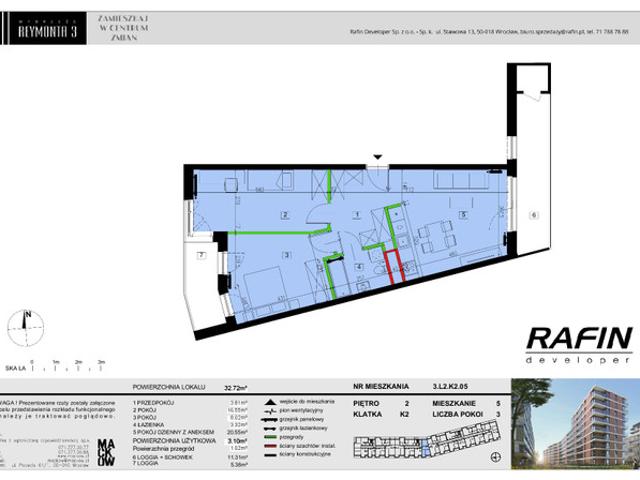Click the entrance triangle symbol in the legend

[270, 402]
